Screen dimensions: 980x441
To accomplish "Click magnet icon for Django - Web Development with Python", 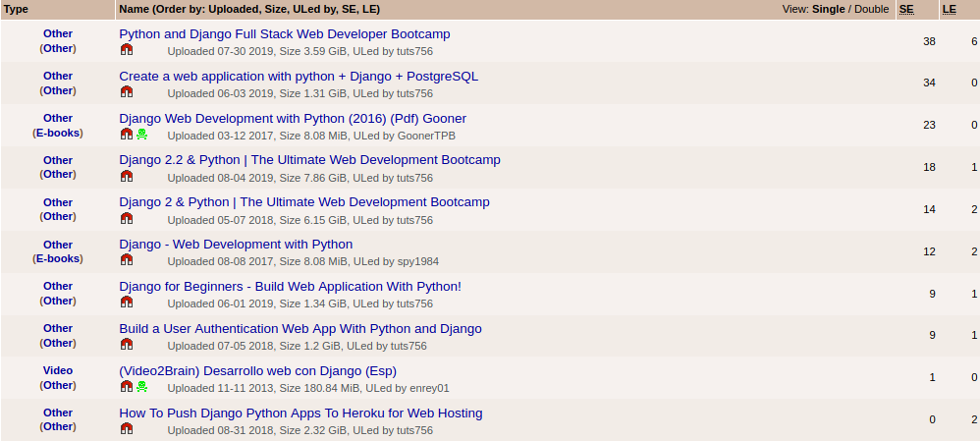I will click(127, 259).
